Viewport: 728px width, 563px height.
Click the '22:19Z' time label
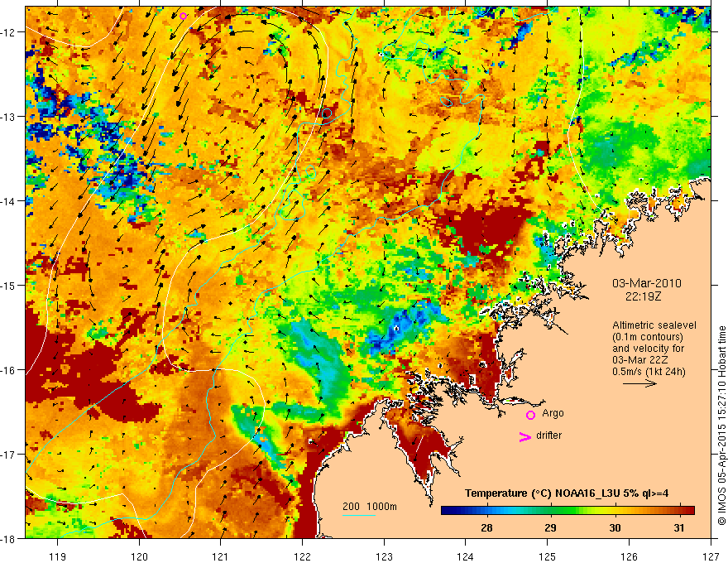643,296
